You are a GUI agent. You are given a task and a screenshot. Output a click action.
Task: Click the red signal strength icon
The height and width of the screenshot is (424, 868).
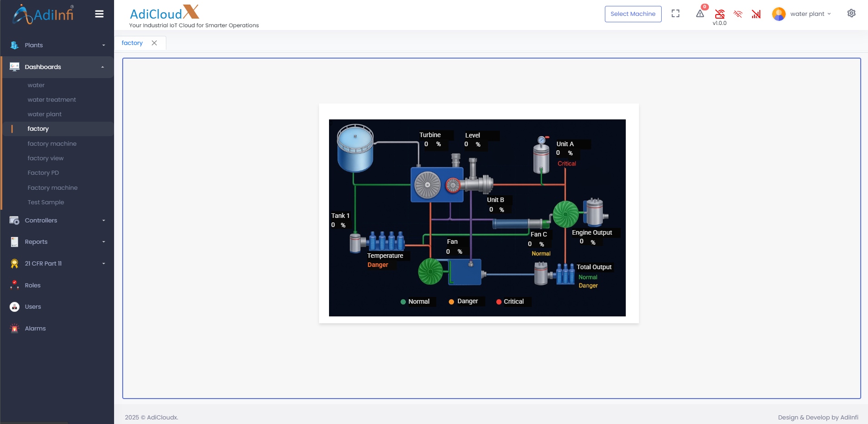pyautogui.click(x=756, y=14)
